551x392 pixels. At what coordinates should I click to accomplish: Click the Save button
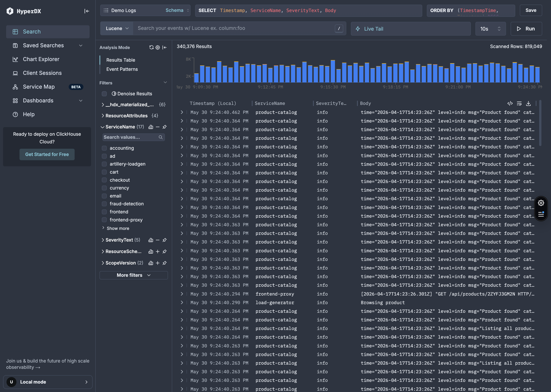(x=531, y=10)
